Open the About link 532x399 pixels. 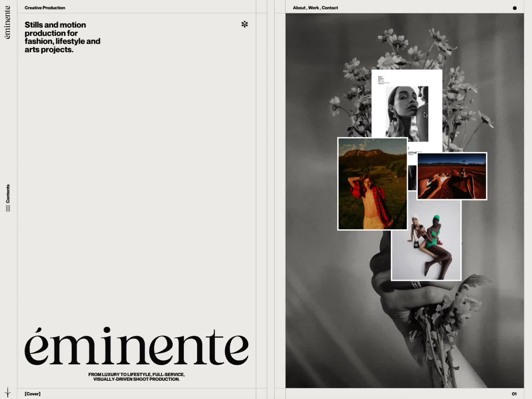[x=299, y=8]
